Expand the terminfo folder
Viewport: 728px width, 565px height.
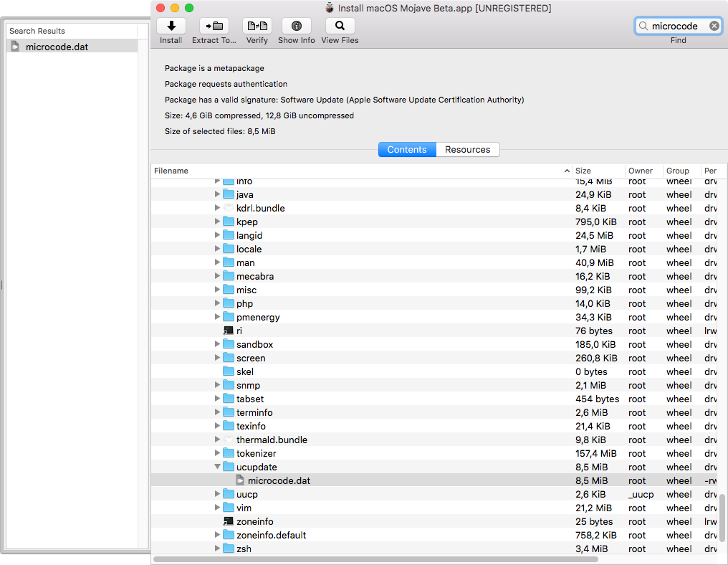pyautogui.click(x=217, y=412)
